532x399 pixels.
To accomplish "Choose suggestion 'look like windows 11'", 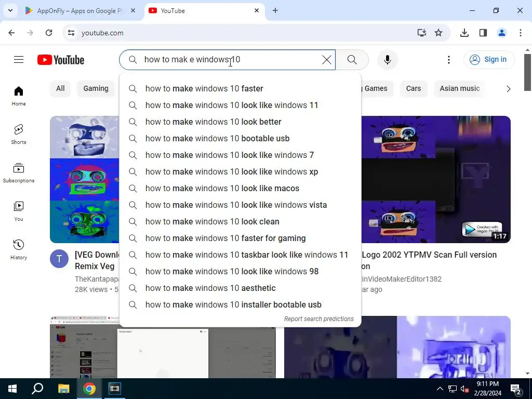I will point(240,105).
